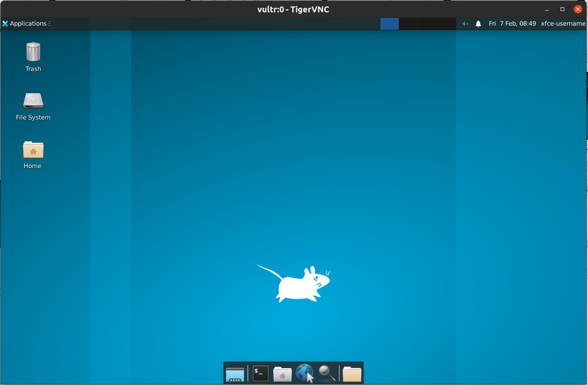
Task: Click the 'Home' label under the folder
Action: (33, 166)
